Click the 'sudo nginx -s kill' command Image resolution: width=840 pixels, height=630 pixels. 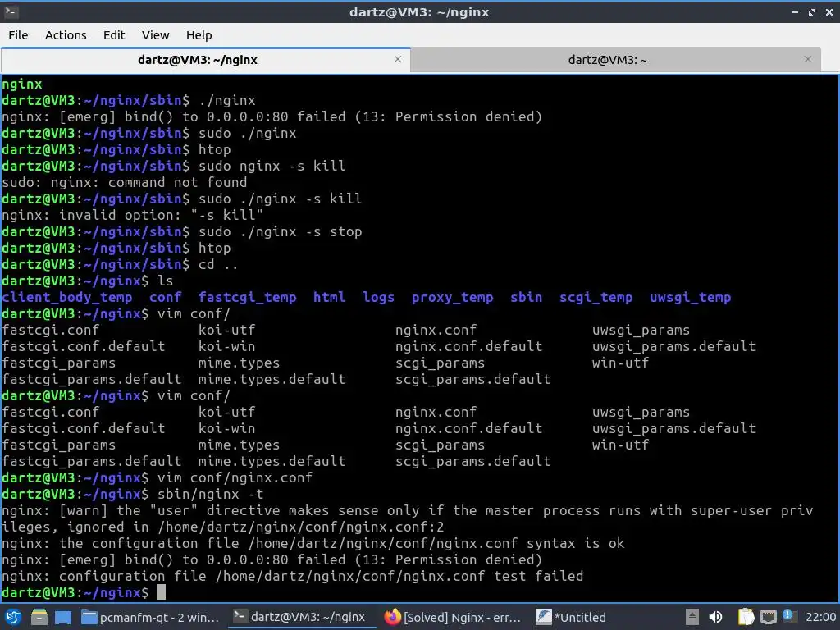click(x=272, y=166)
